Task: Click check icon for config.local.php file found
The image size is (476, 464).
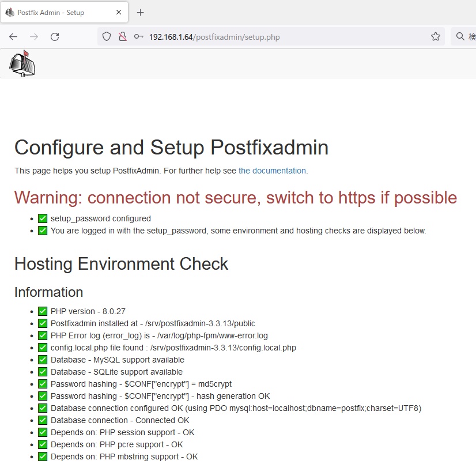Action: tap(43, 348)
